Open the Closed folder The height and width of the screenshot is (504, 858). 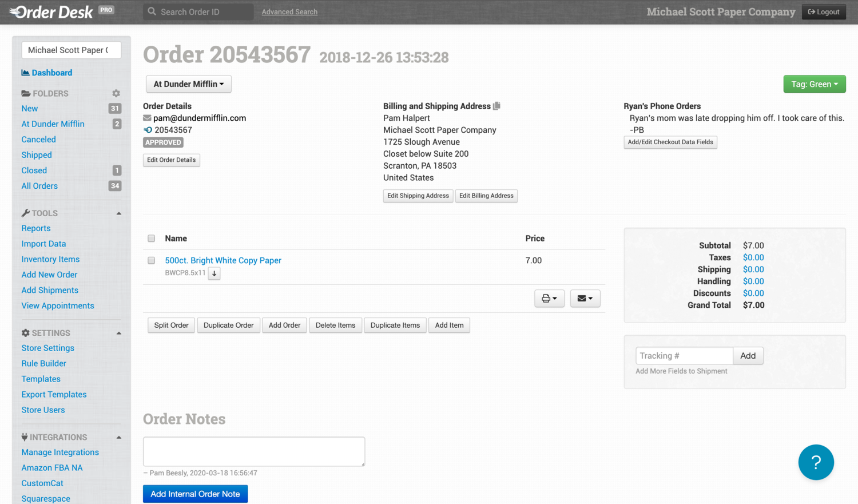34,170
